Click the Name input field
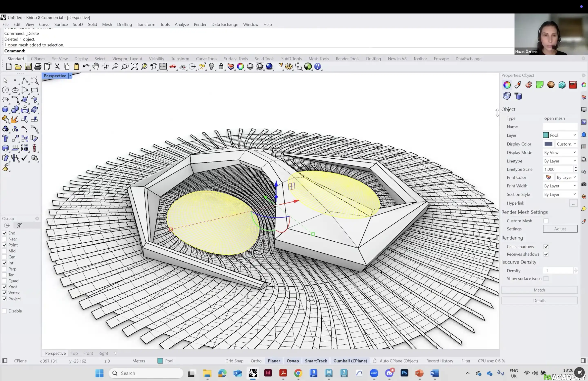The width and height of the screenshot is (588, 381). pos(560,127)
